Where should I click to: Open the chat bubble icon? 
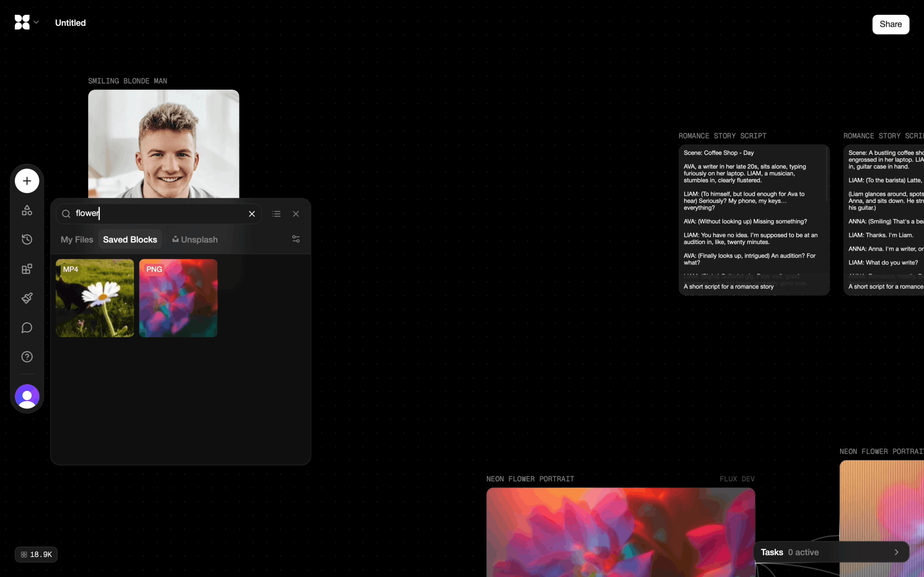[x=27, y=327]
